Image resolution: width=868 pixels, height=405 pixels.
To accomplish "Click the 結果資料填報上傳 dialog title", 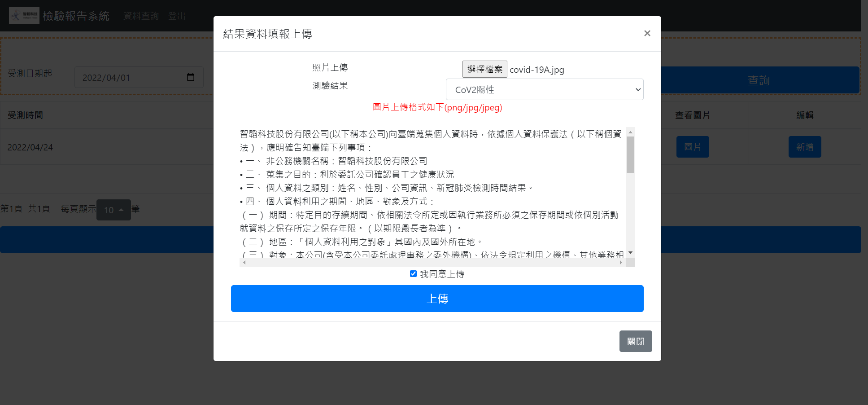I will click(x=267, y=34).
